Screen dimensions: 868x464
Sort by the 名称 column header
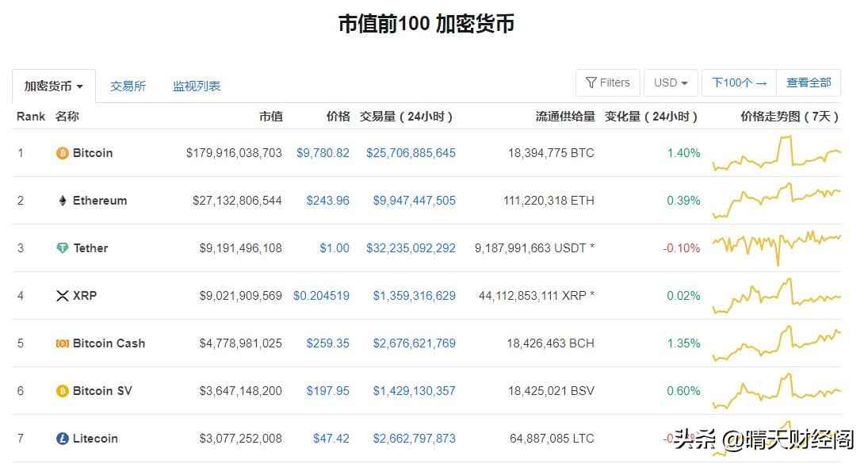[67, 117]
